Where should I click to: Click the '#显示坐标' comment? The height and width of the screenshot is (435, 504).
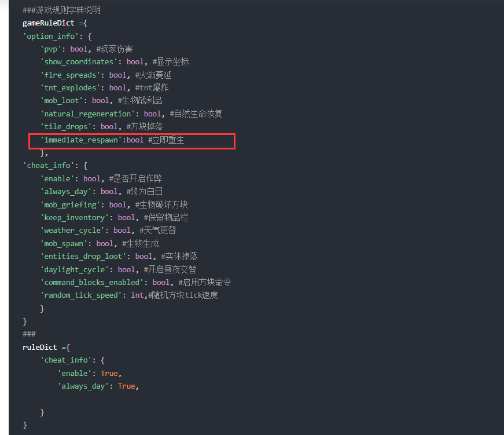point(171,62)
